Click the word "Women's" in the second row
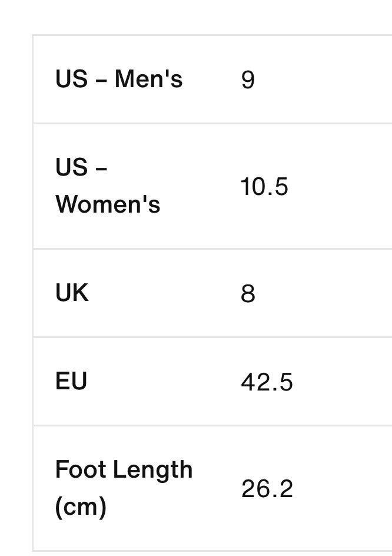Image resolution: width=392 pixels, height=556 pixels. (x=108, y=204)
